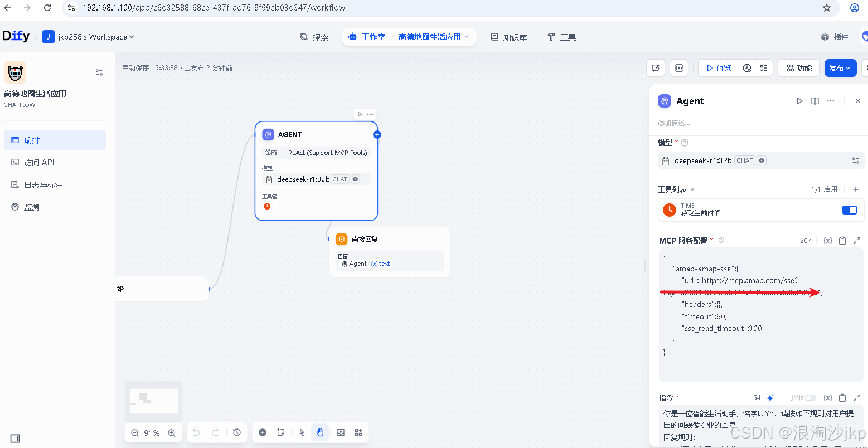Open the change history clock icon
The image size is (868, 448).
click(x=237, y=432)
